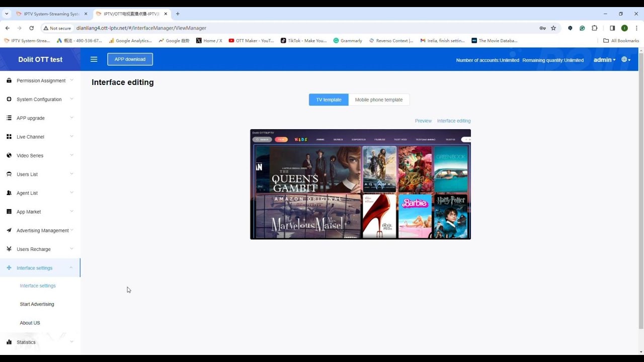Collapse Interface settings menu chevron
The image size is (644, 362).
pyautogui.click(x=71, y=267)
